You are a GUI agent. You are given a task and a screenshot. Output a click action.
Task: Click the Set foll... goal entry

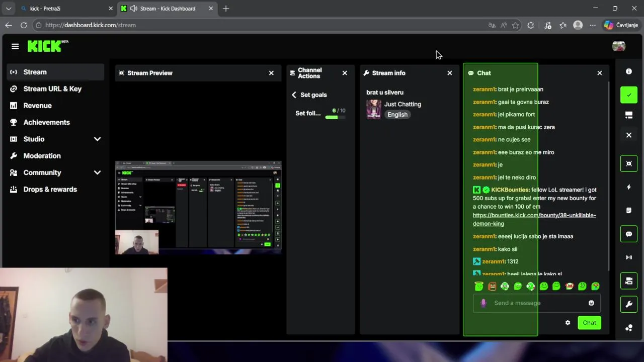pyautogui.click(x=308, y=113)
